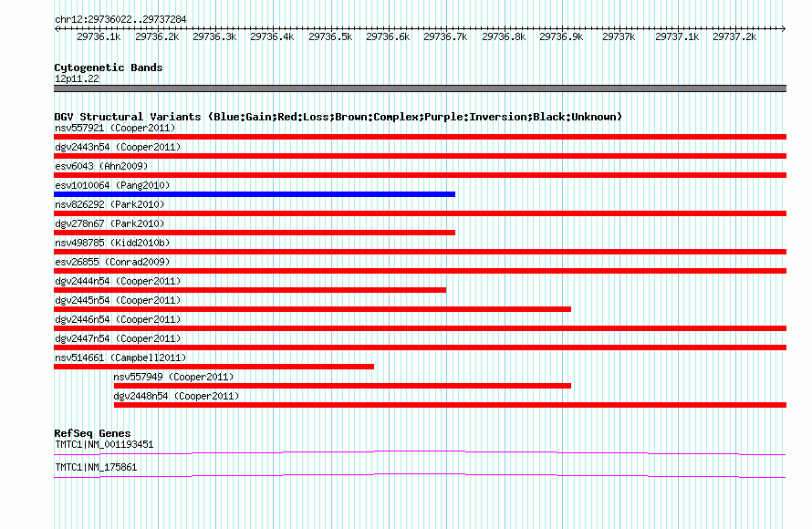This screenshot has height=529, width=812.
Task: Click the dgv2448n54 (Cooper2011) label
Action: 177,396
